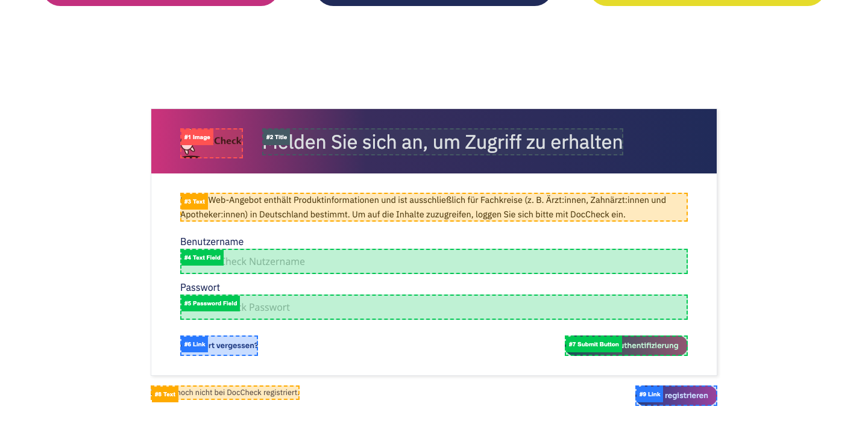Click the '#7 Submit Button' annotation badge
The height and width of the screenshot is (427, 868).
tap(593, 344)
